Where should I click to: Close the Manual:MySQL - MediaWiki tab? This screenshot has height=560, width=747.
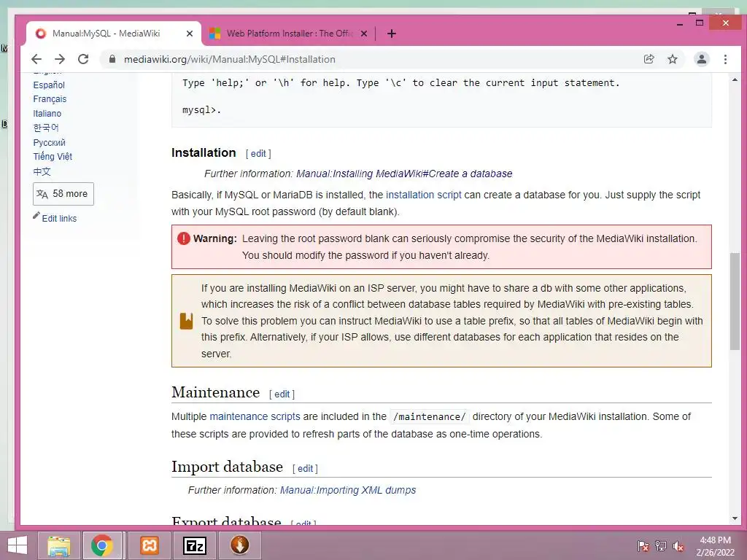tap(190, 34)
